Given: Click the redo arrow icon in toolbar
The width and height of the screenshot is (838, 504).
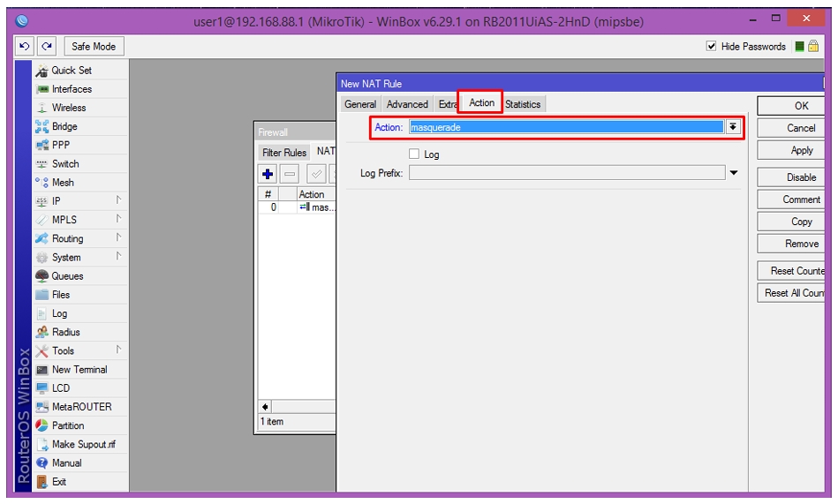Looking at the screenshot, I should coord(47,47).
